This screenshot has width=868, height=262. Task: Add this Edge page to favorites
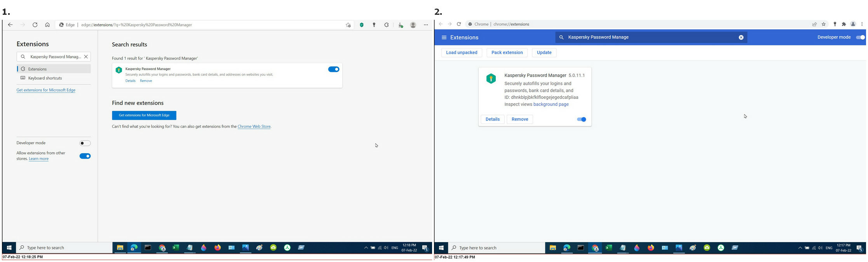(x=348, y=25)
